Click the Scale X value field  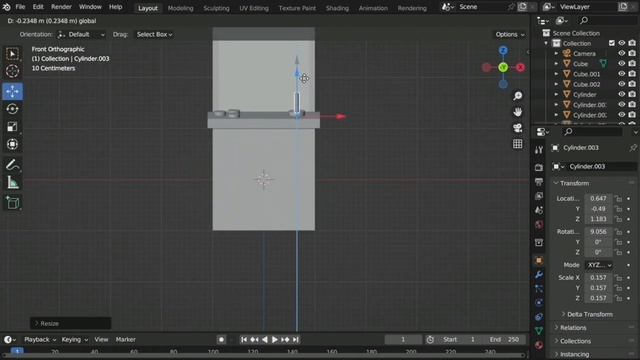[x=598, y=278]
